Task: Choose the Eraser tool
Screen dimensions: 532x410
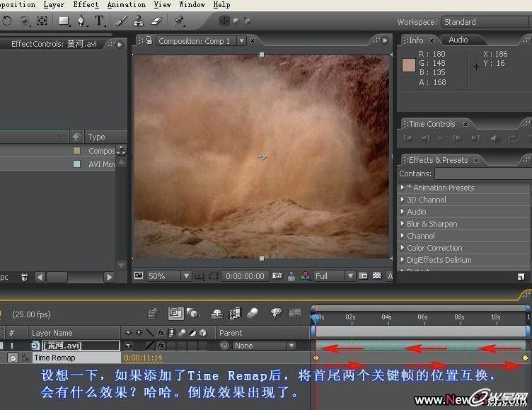Action: (156, 21)
